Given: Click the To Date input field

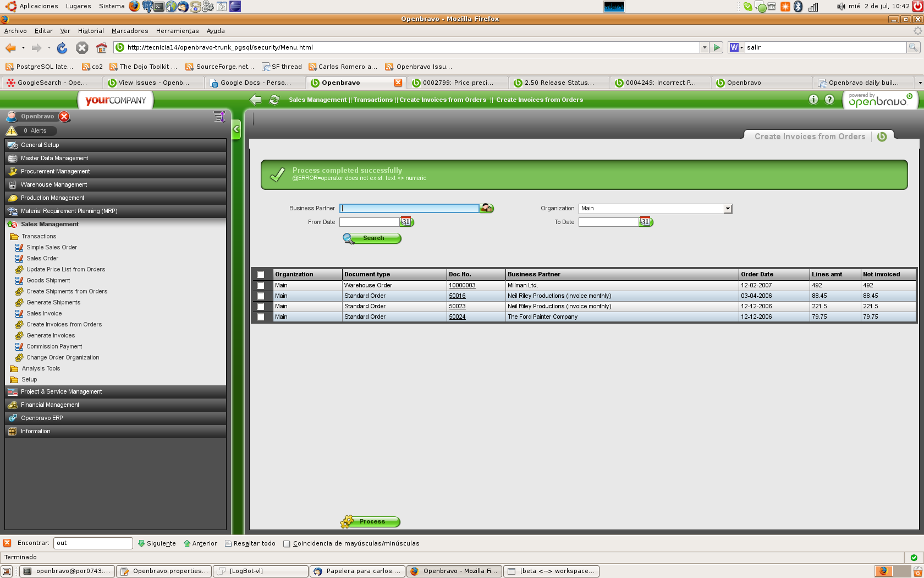Looking at the screenshot, I should tap(608, 222).
